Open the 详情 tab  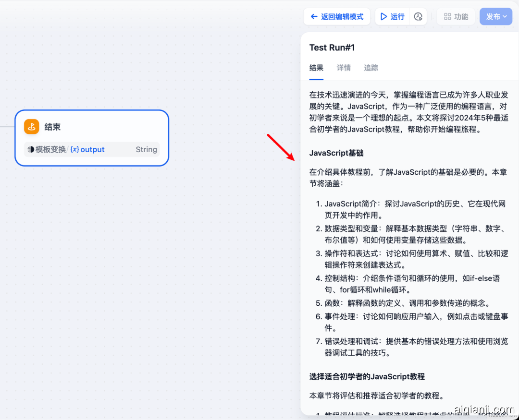tap(344, 68)
